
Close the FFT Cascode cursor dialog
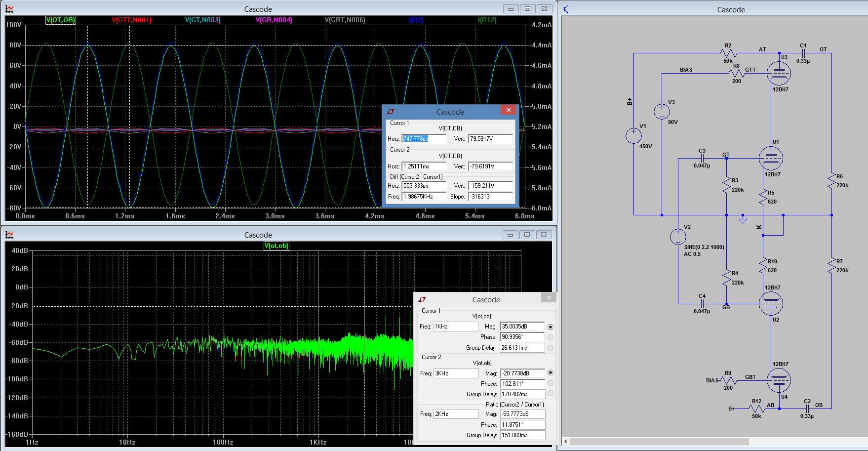point(549,297)
